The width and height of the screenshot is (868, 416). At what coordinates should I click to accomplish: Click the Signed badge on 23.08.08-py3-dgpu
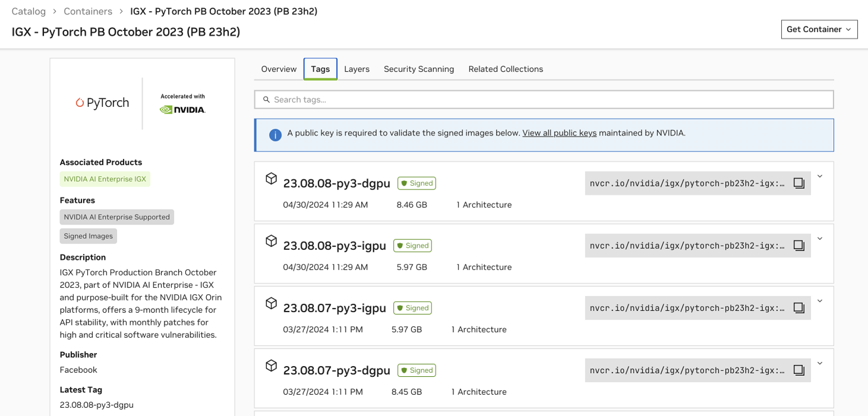(x=417, y=183)
